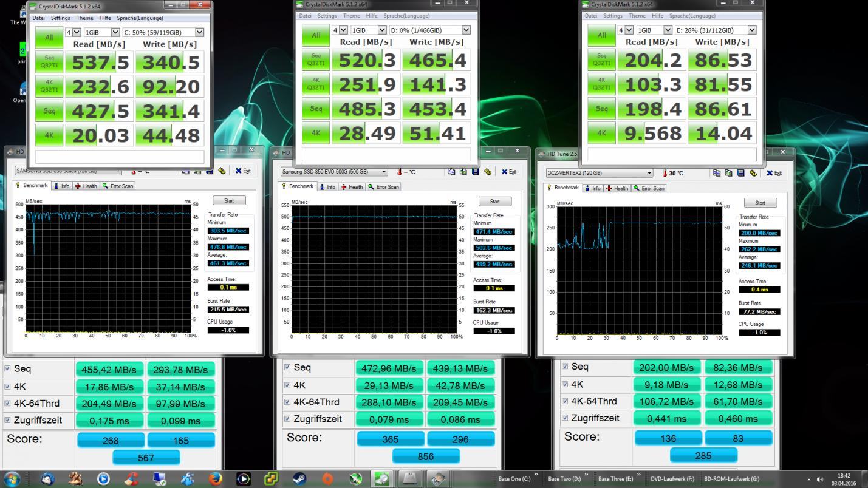The image size is (868, 488).
Task: Click copy-screenshot icon in Samsung 850 EVO HD Tune
Action: [x=463, y=172]
